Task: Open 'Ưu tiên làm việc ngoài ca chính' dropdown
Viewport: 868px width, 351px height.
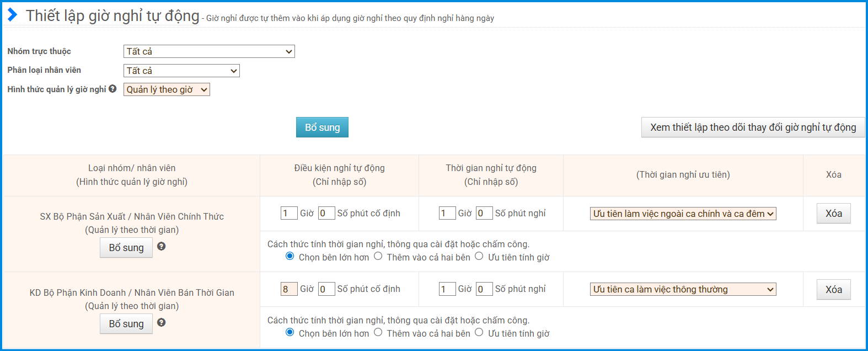Action: point(683,214)
